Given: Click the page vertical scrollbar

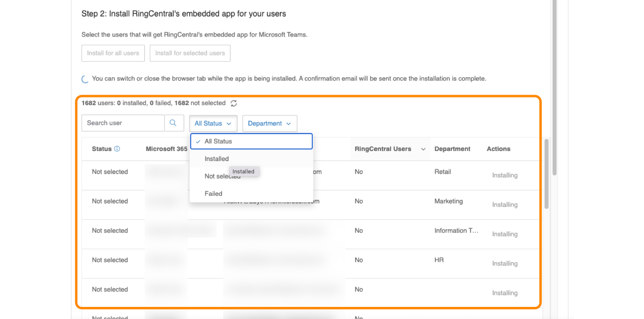Looking at the screenshot, I should tap(554, 88).
